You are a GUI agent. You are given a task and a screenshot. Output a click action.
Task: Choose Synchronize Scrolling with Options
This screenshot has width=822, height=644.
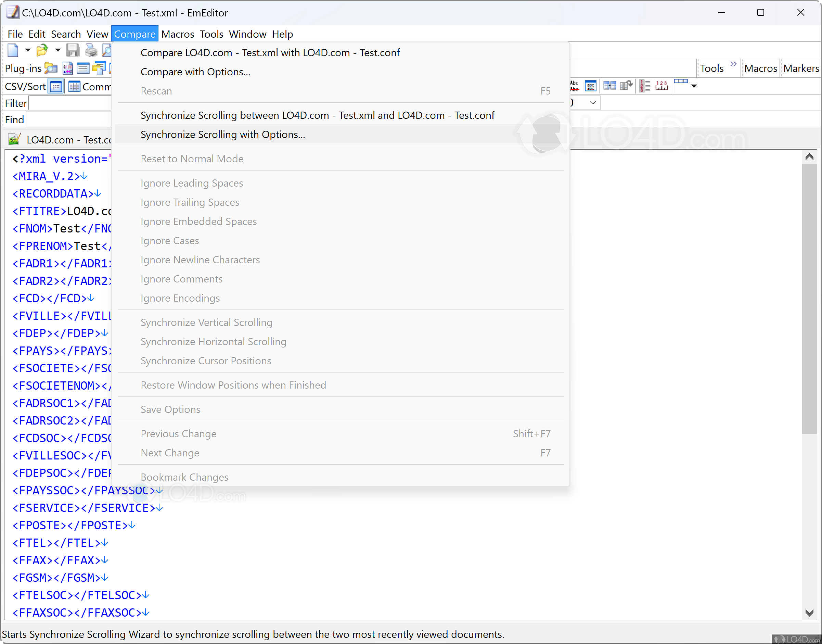(x=223, y=135)
